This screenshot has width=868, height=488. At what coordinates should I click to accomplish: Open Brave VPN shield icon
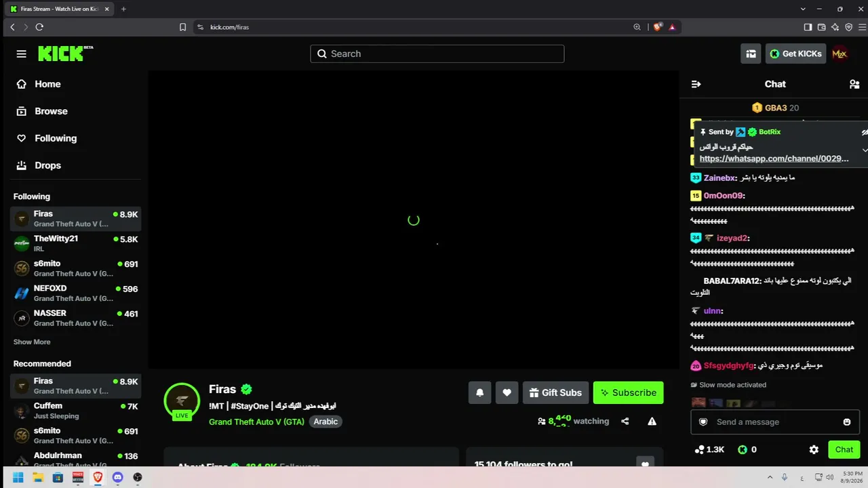[x=848, y=27]
